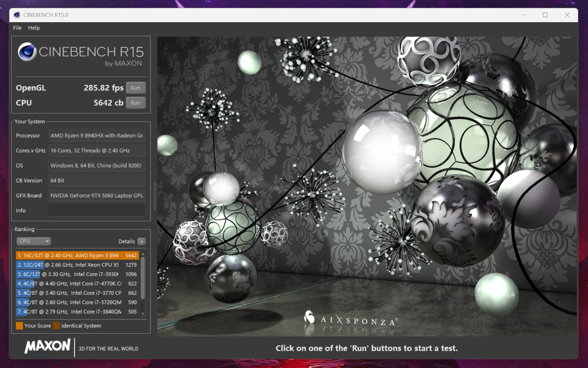
Task: Click the CPU score 5642 cb
Action: coord(109,103)
